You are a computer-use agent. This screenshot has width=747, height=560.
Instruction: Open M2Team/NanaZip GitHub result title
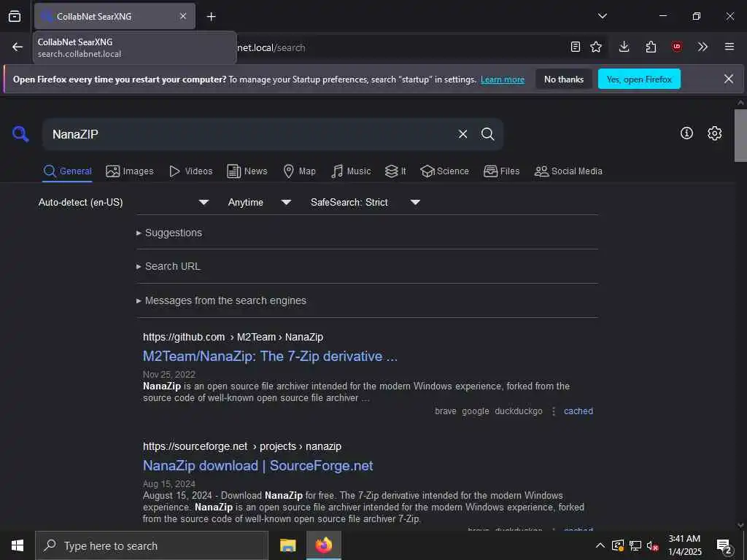pyautogui.click(x=270, y=356)
